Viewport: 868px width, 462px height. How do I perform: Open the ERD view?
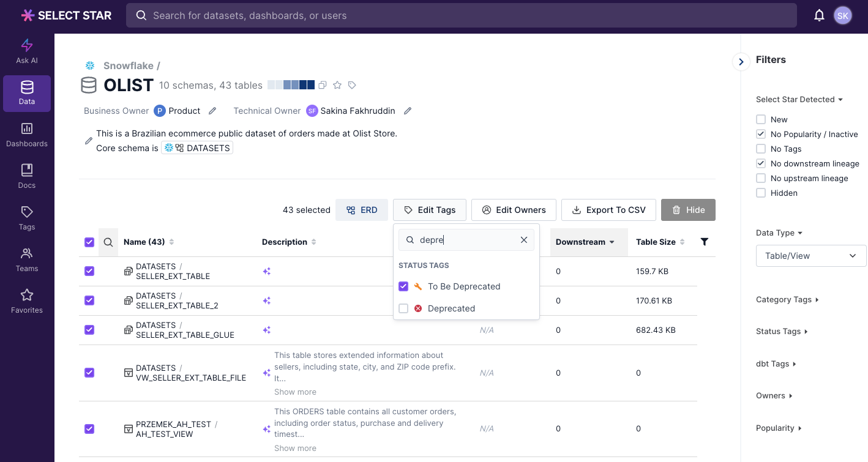click(362, 210)
